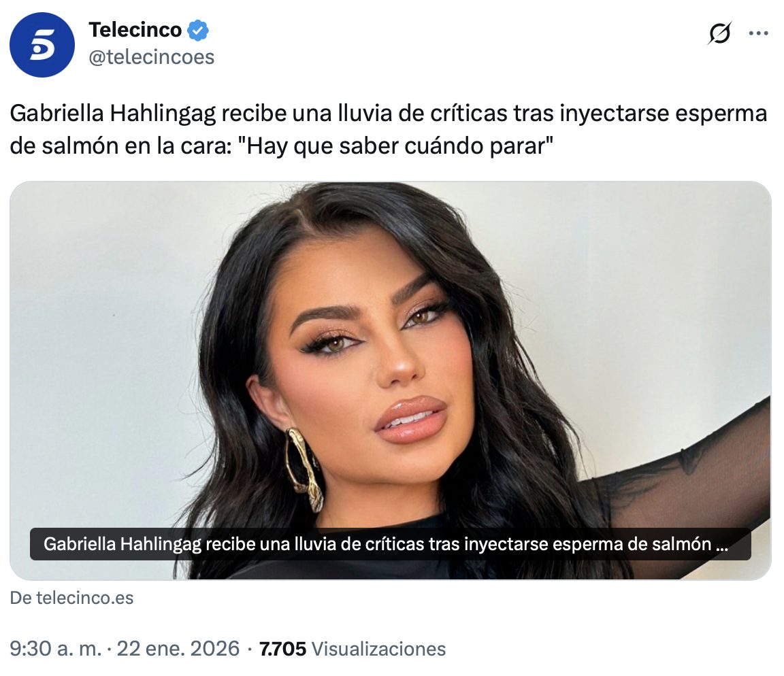This screenshot has width=784, height=676.
Task: Click the Telecinco display name
Action: (135, 30)
